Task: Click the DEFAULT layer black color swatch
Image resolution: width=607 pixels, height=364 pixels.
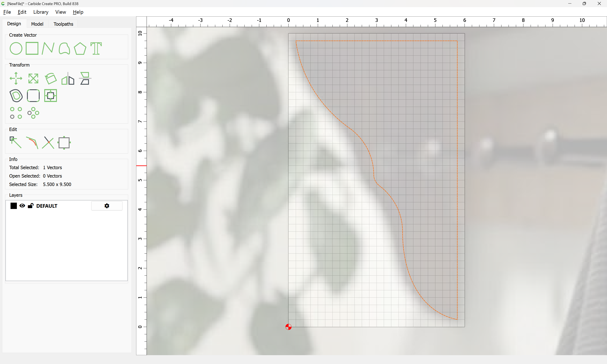Action: pos(14,206)
